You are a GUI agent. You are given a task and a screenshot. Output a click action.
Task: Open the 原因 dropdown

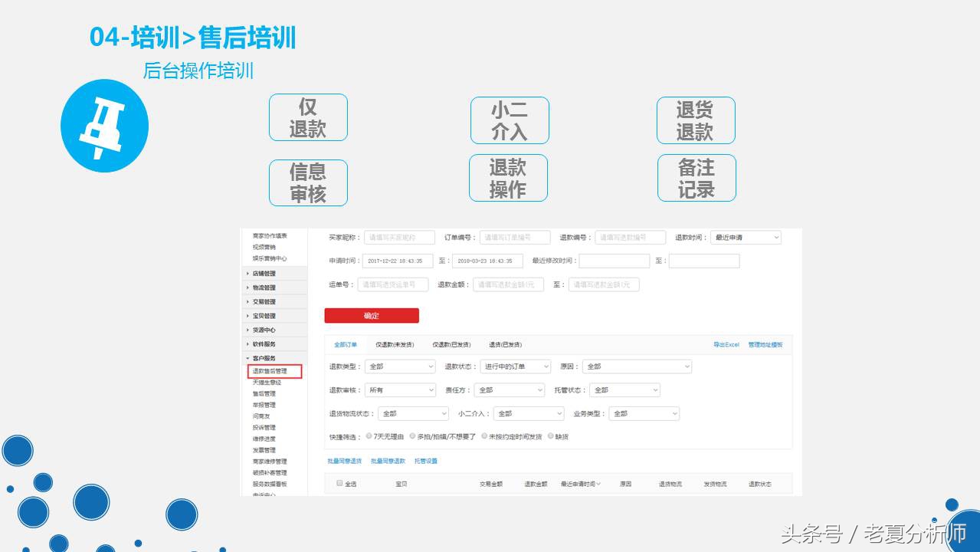636,366
